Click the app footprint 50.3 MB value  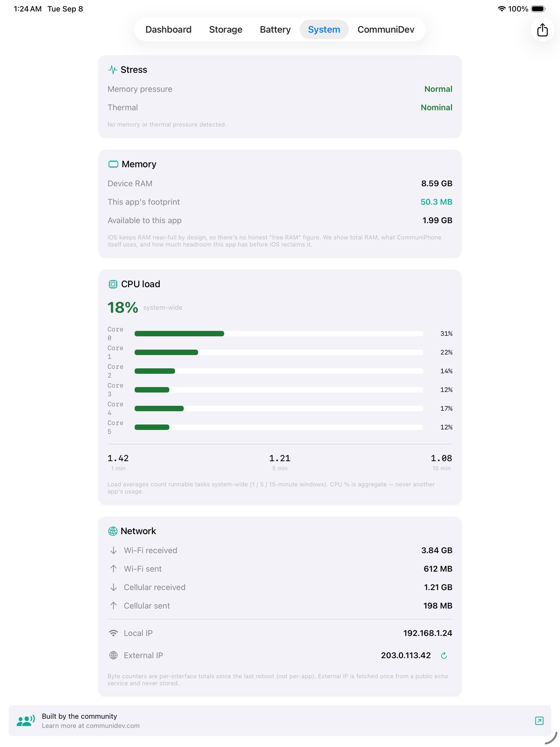coord(436,202)
